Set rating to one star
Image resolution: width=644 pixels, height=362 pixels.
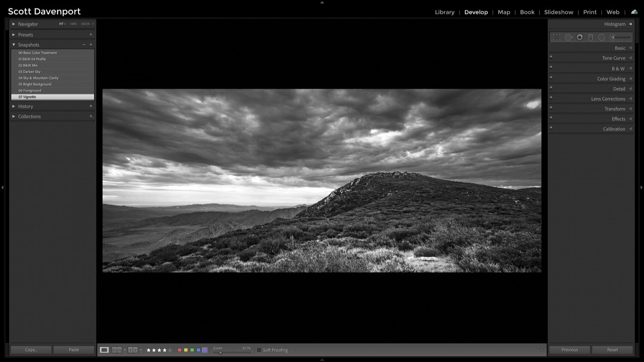tap(149, 350)
